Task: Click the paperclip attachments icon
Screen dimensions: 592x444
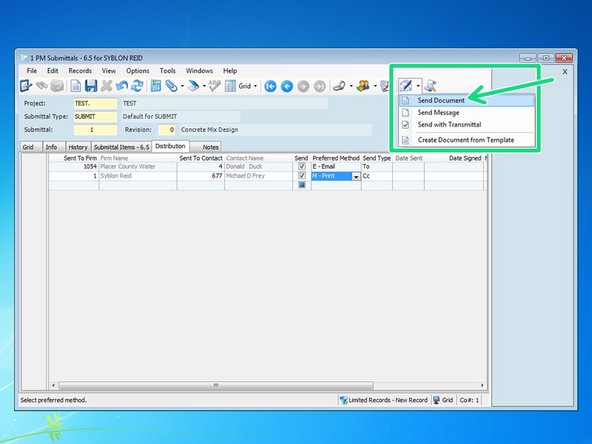Action: (171, 86)
